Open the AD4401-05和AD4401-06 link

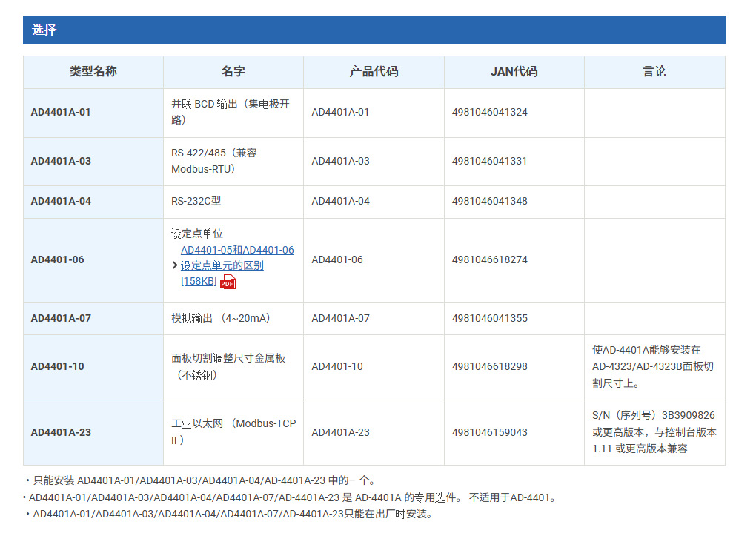237,250
